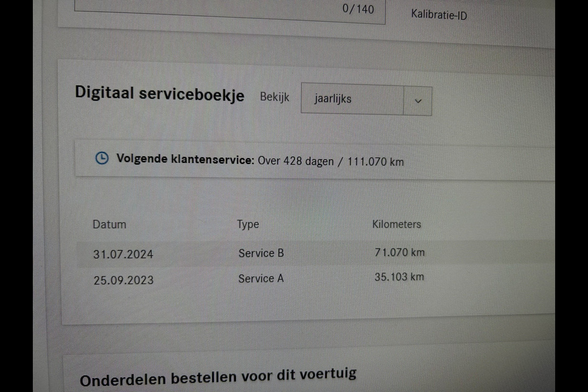The image size is (588, 392).
Task: Click the Type column header
Action: pos(248,225)
